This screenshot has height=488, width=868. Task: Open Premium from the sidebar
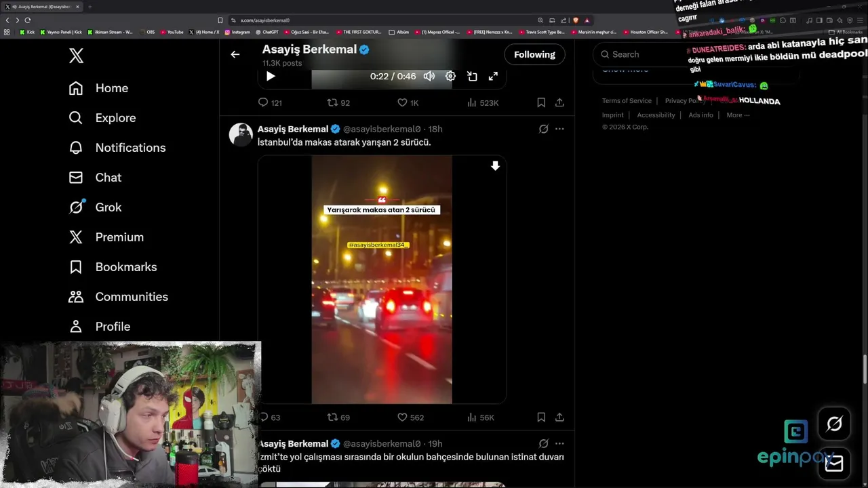click(106, 237)
